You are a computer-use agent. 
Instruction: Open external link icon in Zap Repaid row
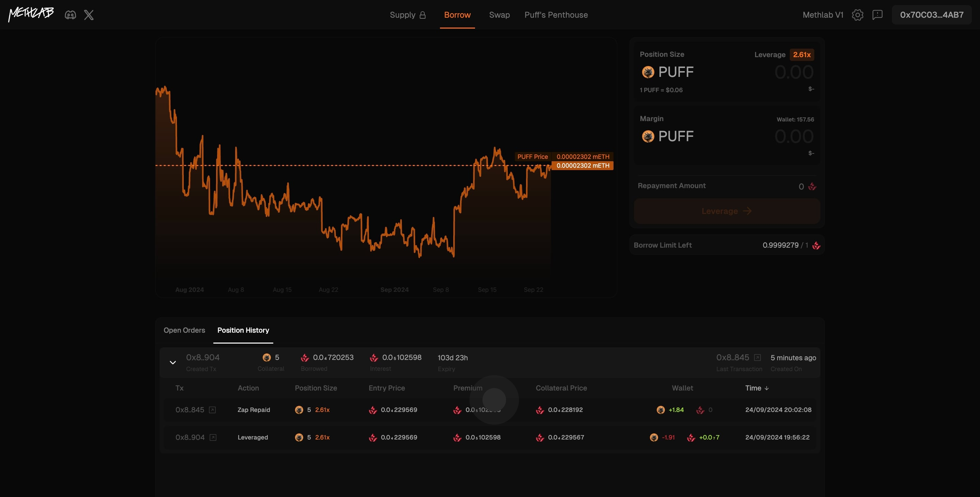coord(212,410)
